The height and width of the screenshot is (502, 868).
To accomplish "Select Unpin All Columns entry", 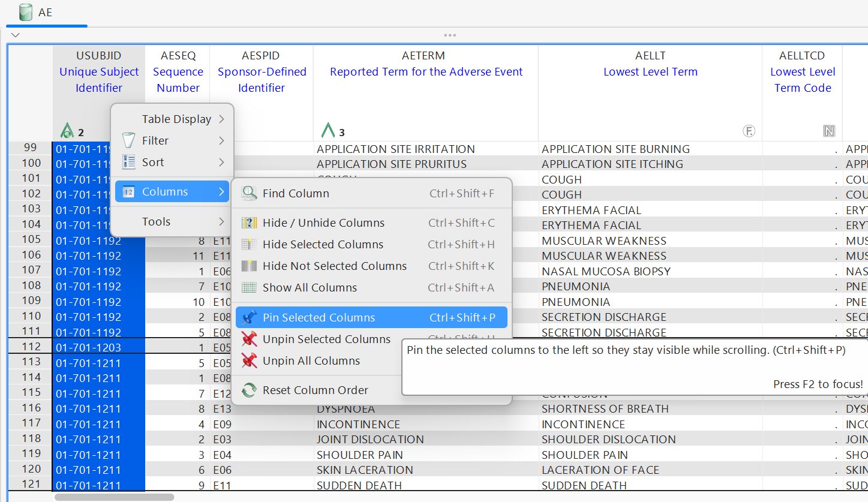I will pyautogui.click(x=319, y=361).
